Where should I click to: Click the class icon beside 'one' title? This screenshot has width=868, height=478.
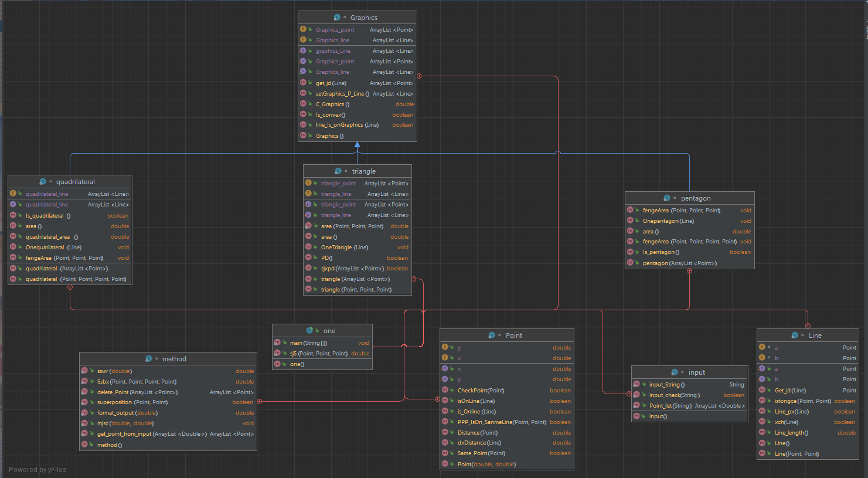click(309, 331)
